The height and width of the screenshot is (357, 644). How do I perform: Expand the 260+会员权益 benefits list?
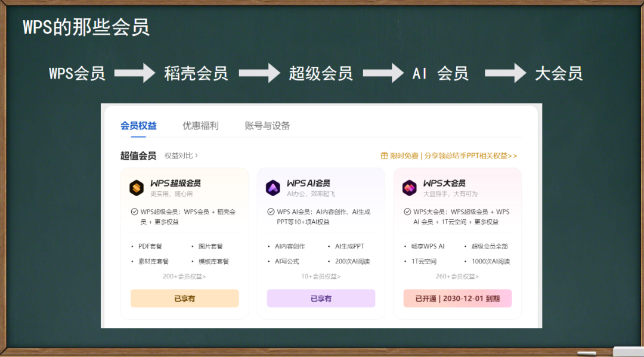[457, 277]
